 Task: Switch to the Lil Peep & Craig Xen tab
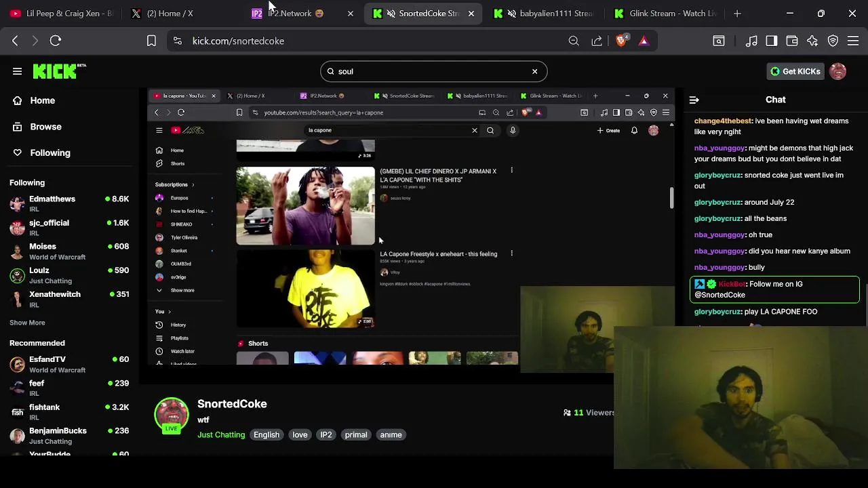61,14
